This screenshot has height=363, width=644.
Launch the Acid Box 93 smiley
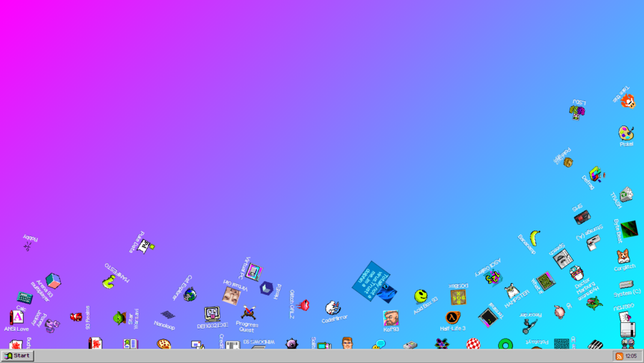pos(421,296)
